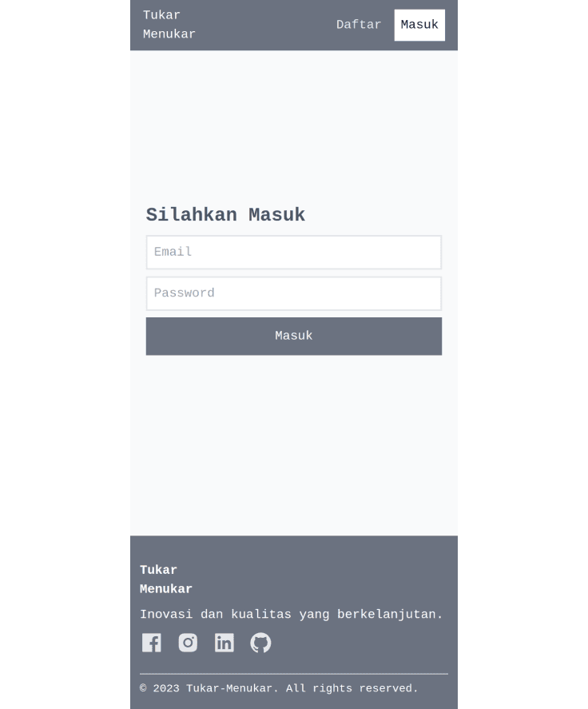
Task: Click the word Menukar in the header
Action: coord(169,34)
